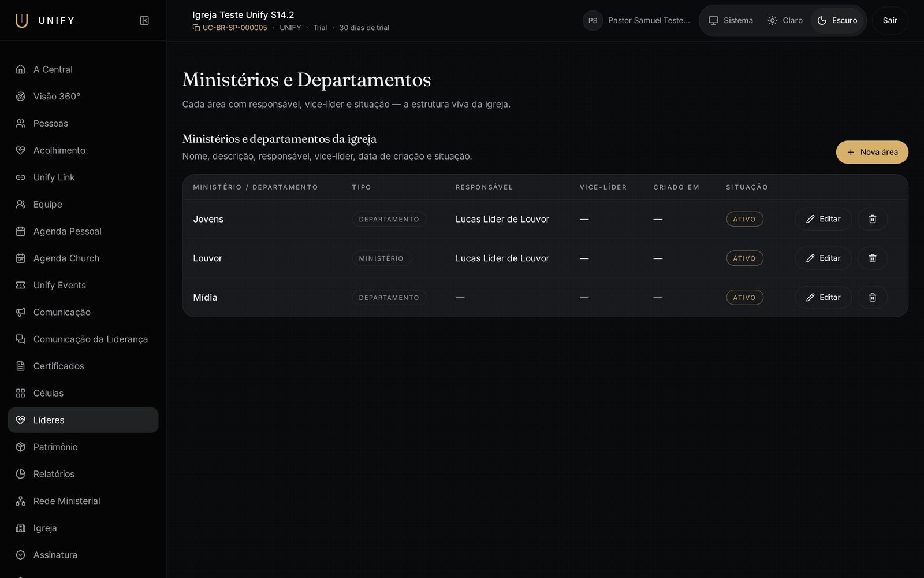
Task: Click the Rede Ministerial network icon
Action: 21,501
